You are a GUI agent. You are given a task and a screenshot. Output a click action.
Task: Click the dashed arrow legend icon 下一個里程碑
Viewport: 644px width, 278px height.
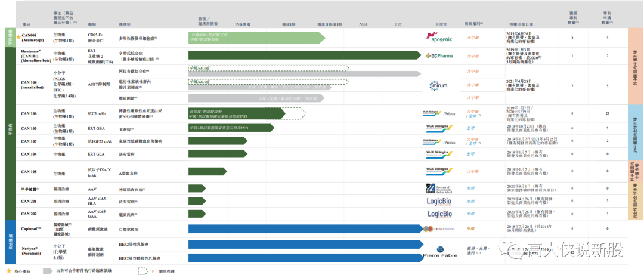coord(143,271)
